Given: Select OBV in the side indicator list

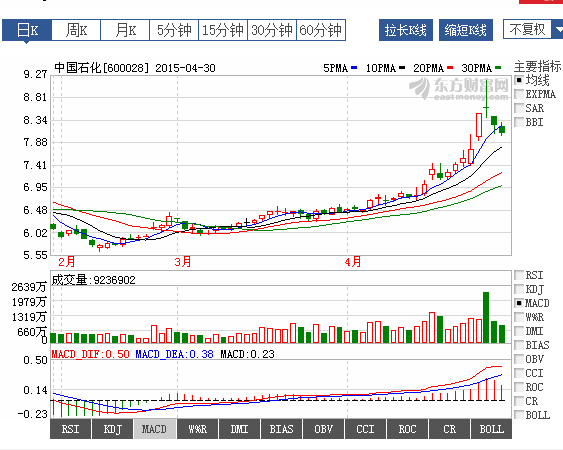Looking at the screenshot, I should tap(529, 359).
